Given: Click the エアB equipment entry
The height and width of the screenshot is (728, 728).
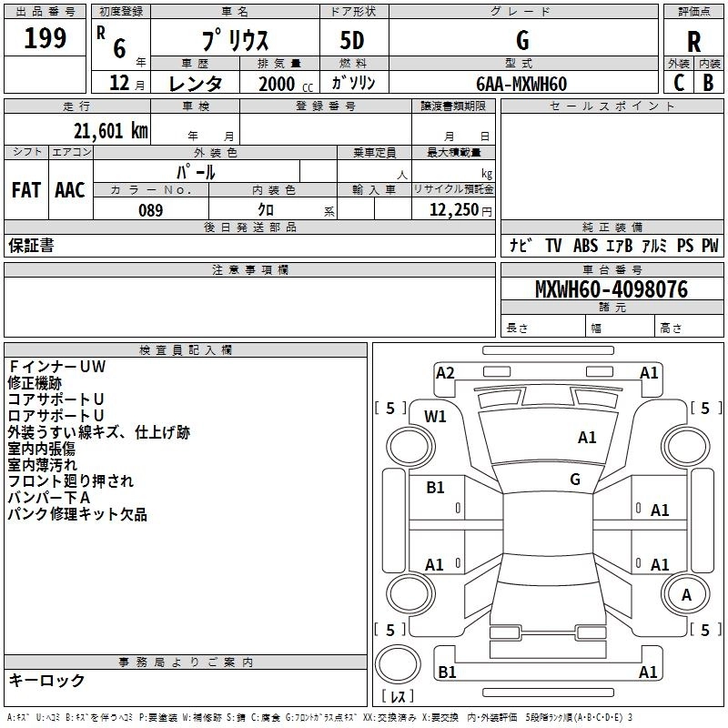Looking at the screenshot, I should tap(620, 245).
